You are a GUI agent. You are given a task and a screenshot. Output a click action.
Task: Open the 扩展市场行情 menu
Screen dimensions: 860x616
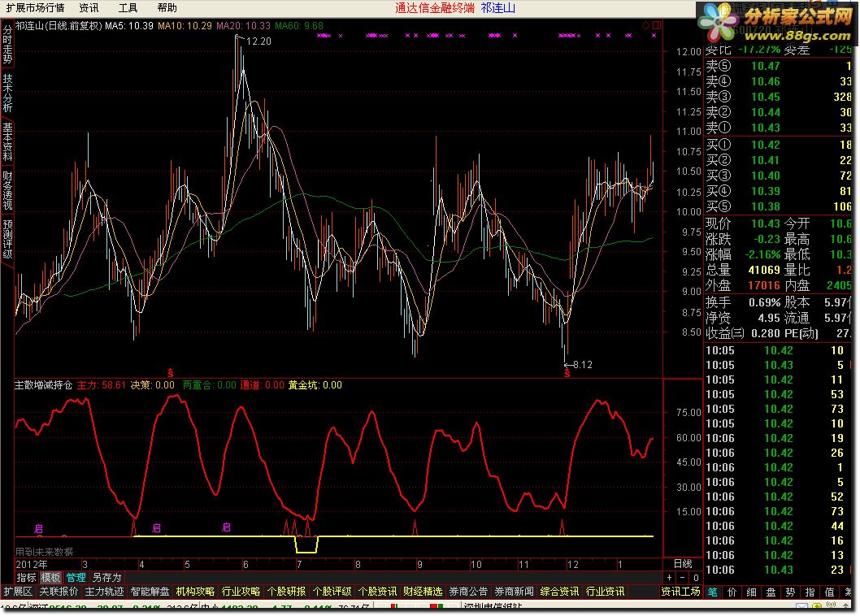pyautogui.click(x=35, y=7)
